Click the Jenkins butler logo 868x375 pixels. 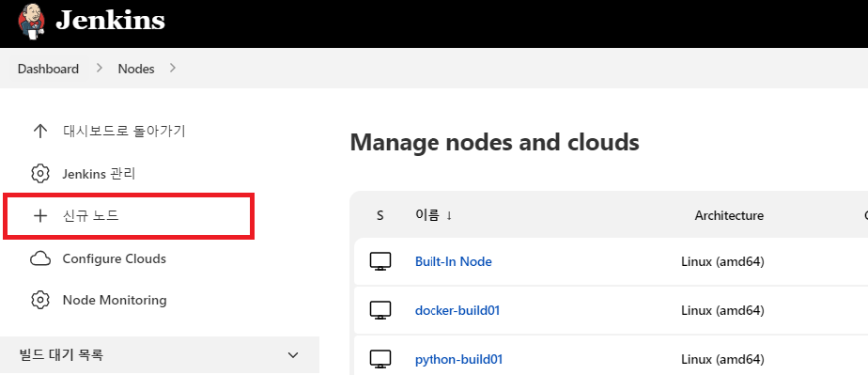click(32, 21)
